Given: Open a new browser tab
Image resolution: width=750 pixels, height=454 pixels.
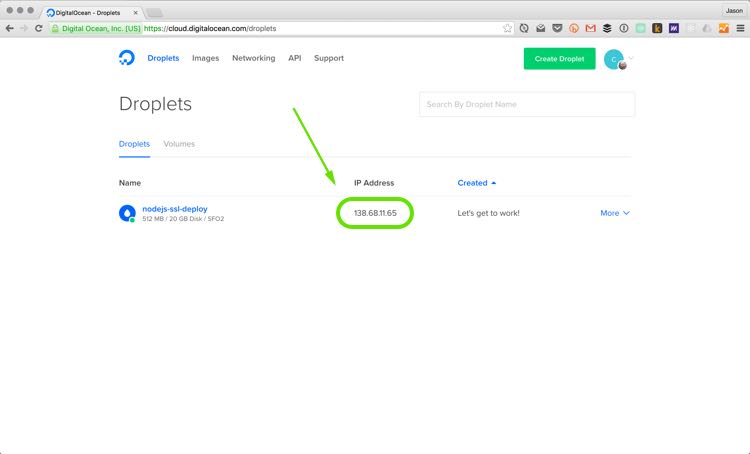Looking at the screenshot, I should pos(154,13).
